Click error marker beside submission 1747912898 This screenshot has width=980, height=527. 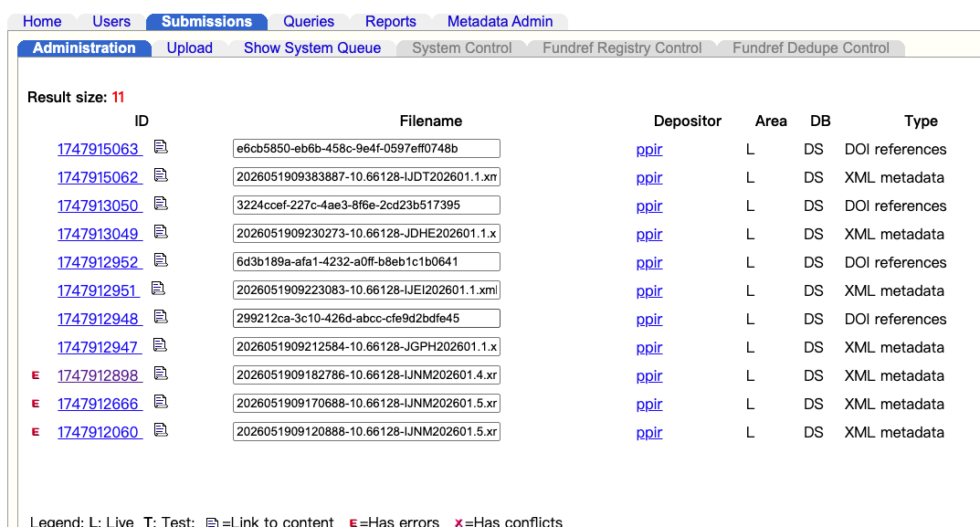pos(36,375)
